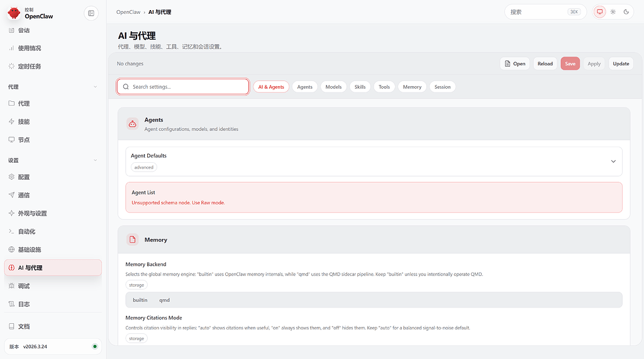The image size is (644, 359).
Task: Click the Agent List error box
Action: [374, 197]
